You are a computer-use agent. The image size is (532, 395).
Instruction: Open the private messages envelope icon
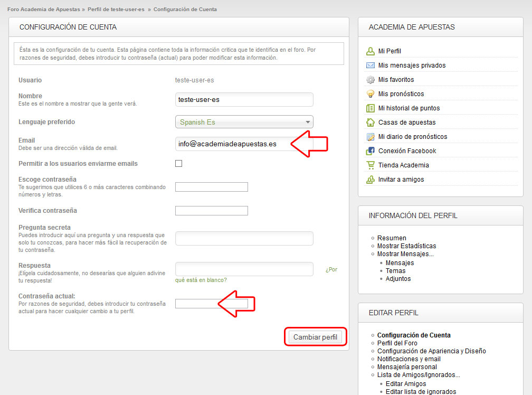coord(370,65)
